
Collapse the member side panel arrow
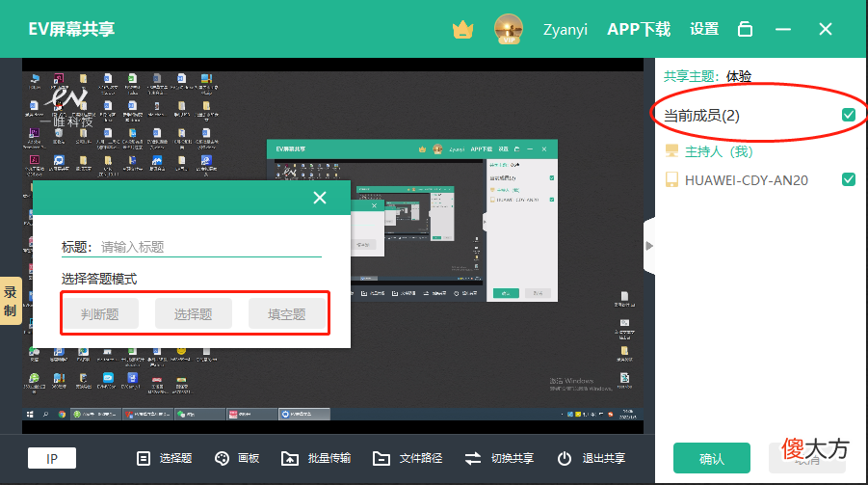[649, 246]
